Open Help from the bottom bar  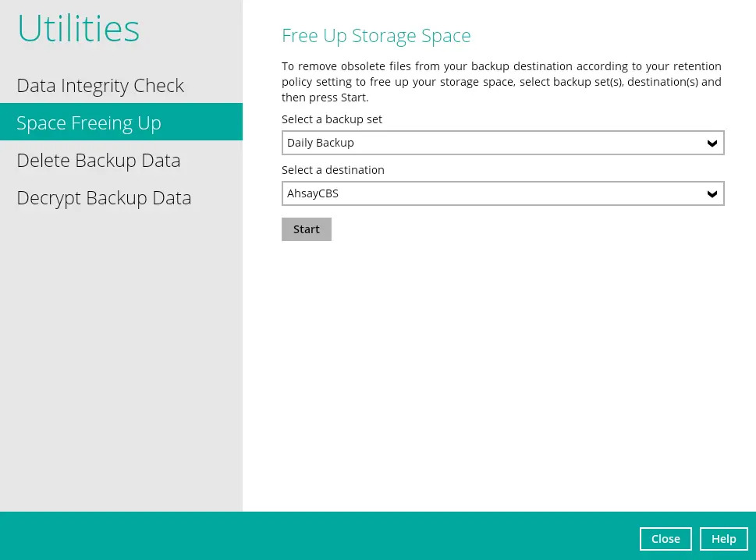coord(723,539)
